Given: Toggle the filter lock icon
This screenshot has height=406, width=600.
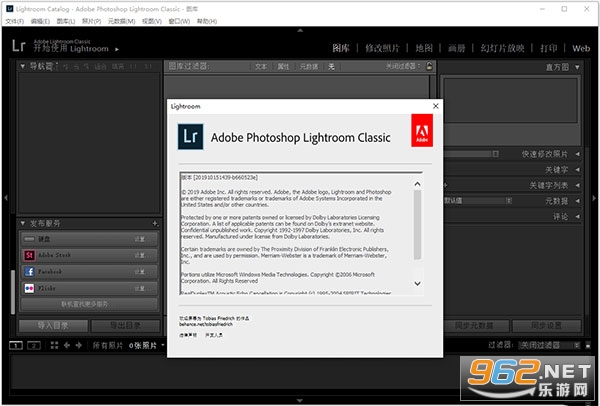Looking at the screenshot, I should coord(429,66).
